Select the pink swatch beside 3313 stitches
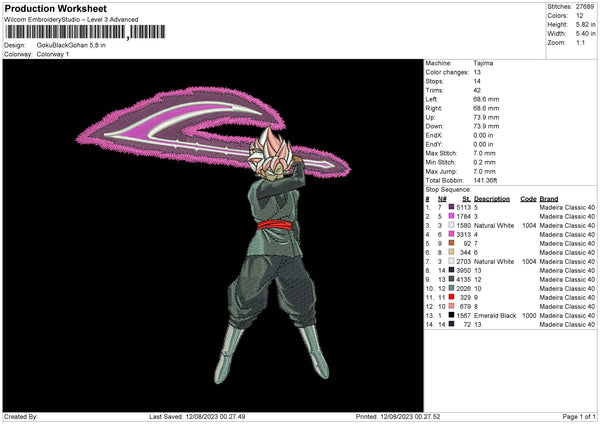This screenshot has width=600, height=424. (x=452, y=234)
